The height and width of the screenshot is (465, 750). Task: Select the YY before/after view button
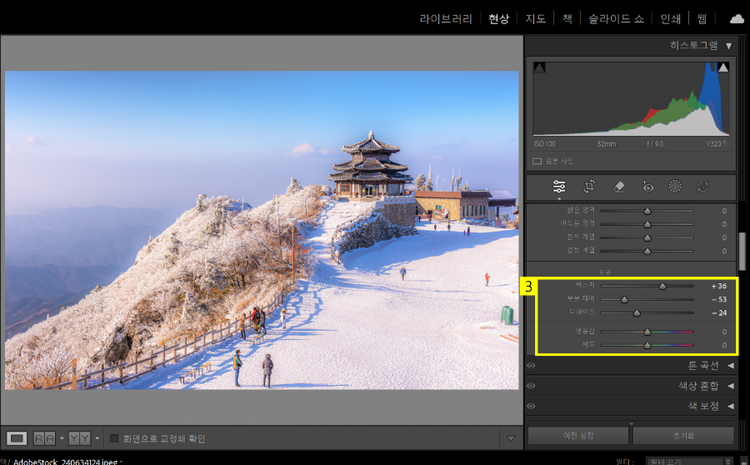click(x=79, y=438)
